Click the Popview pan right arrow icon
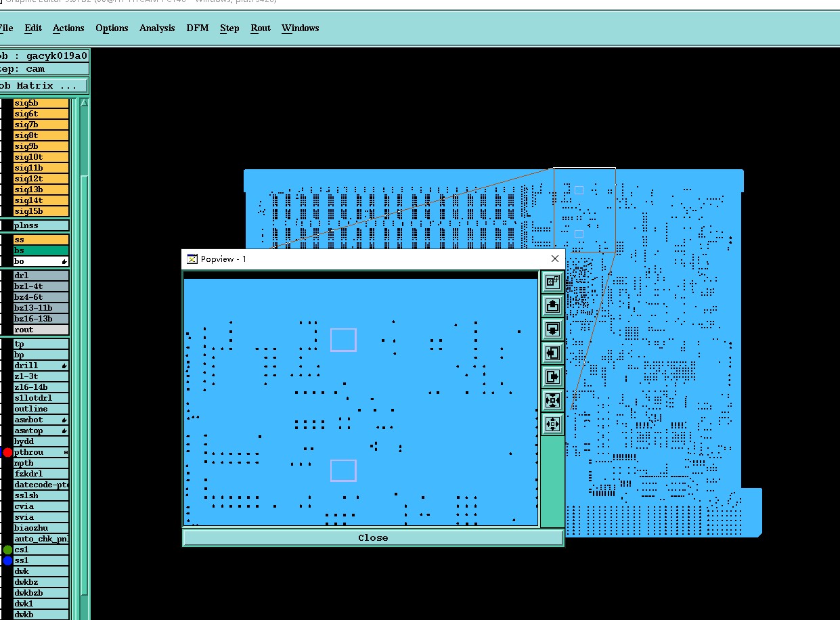Viewport: 840px width, 620px height. (x=552, y=377)
